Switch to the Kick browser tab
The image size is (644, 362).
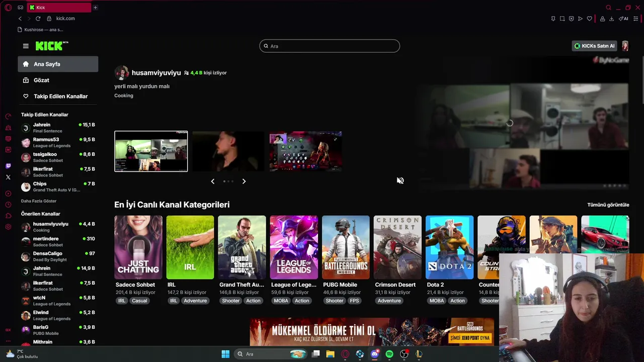pyautogui.click(x=59, y=8)
